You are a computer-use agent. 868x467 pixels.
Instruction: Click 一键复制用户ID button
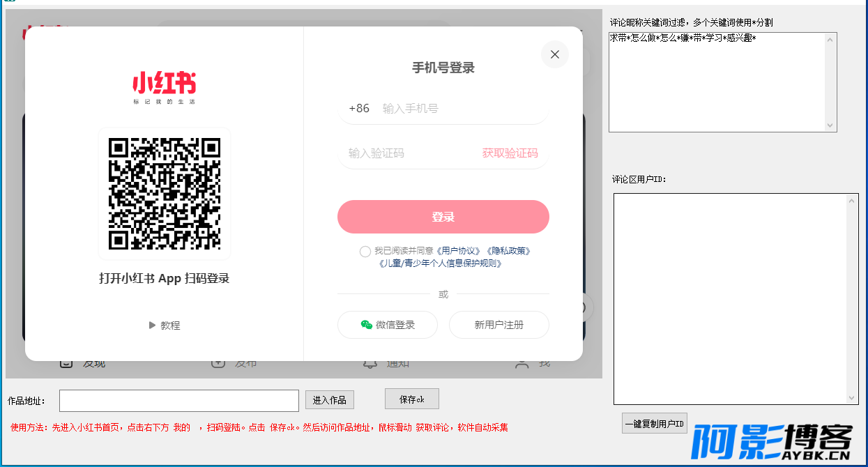(x=655, y=423)
